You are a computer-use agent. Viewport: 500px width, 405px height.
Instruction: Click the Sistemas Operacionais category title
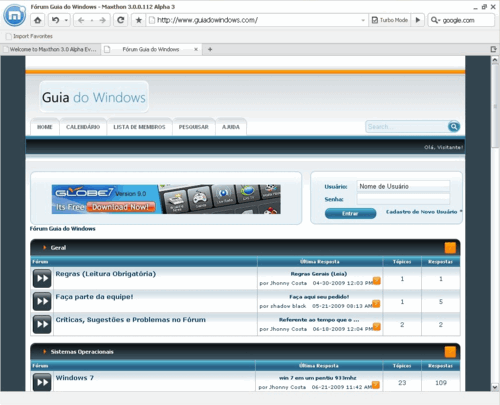pyautogui.click(x=82, y=352)
